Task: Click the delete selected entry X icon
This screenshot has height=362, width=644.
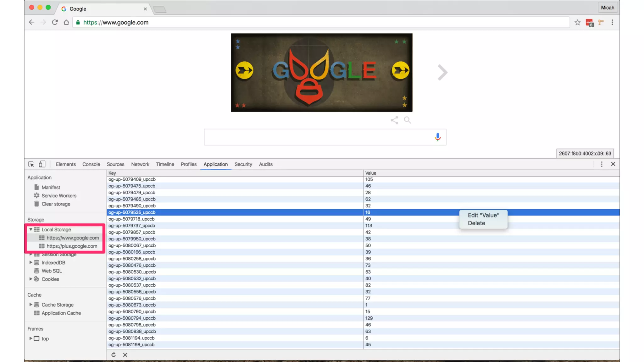Action: [125, 355]
